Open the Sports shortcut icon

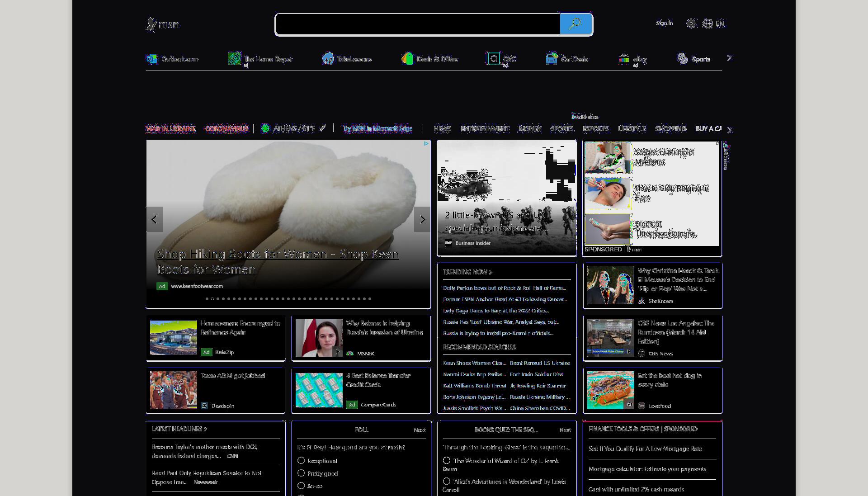(x=683, y=59)
